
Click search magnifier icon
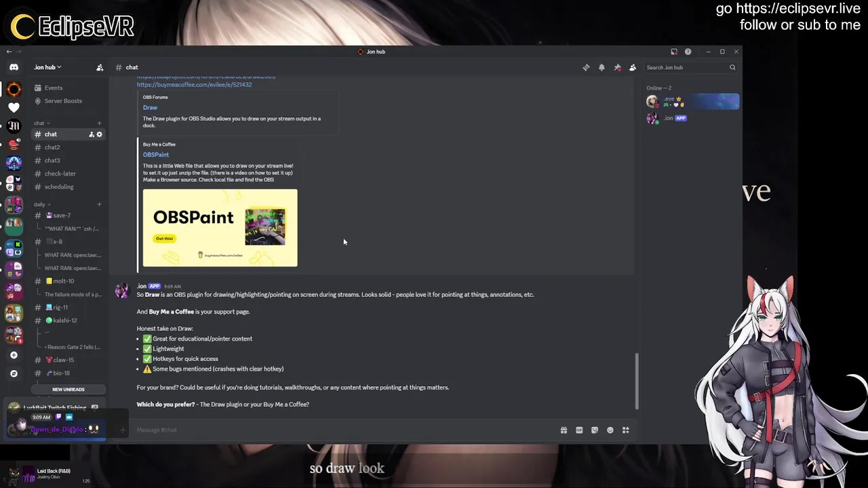pyautogui.click(x=732, y=67)
